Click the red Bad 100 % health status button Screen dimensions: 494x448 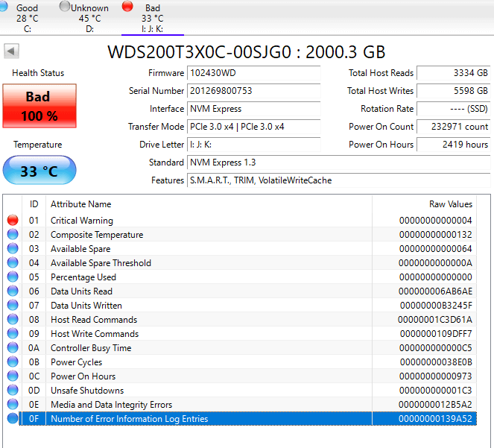[38, 105]
